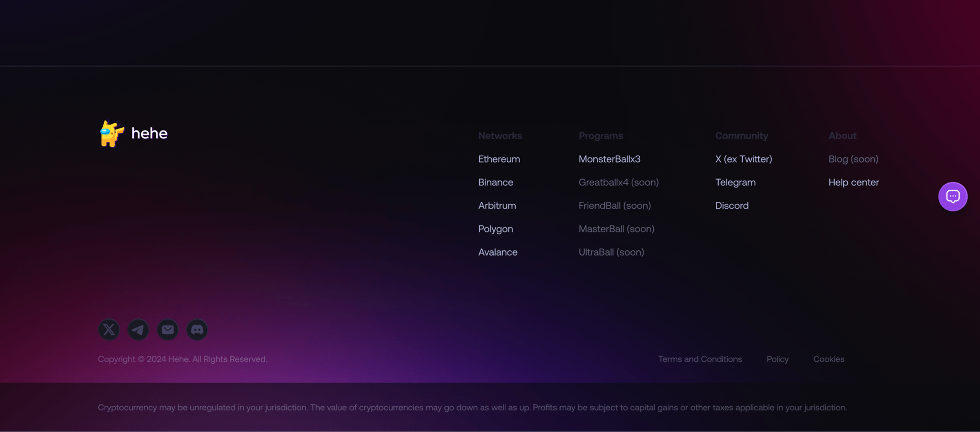Click Greatballx4 (soon) program
The image size is (980, 432).
pyautogui.click(x=619, y=182)
